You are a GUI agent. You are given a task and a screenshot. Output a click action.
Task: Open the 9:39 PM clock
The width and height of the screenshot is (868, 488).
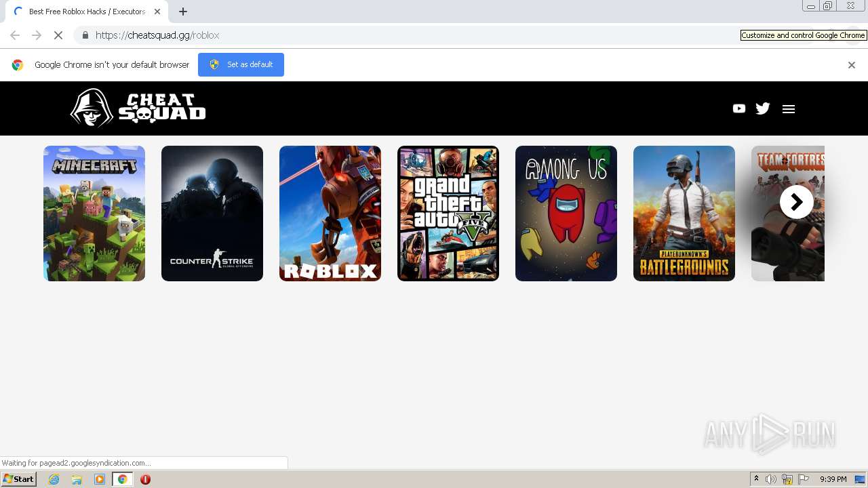(x=833, y=479)
